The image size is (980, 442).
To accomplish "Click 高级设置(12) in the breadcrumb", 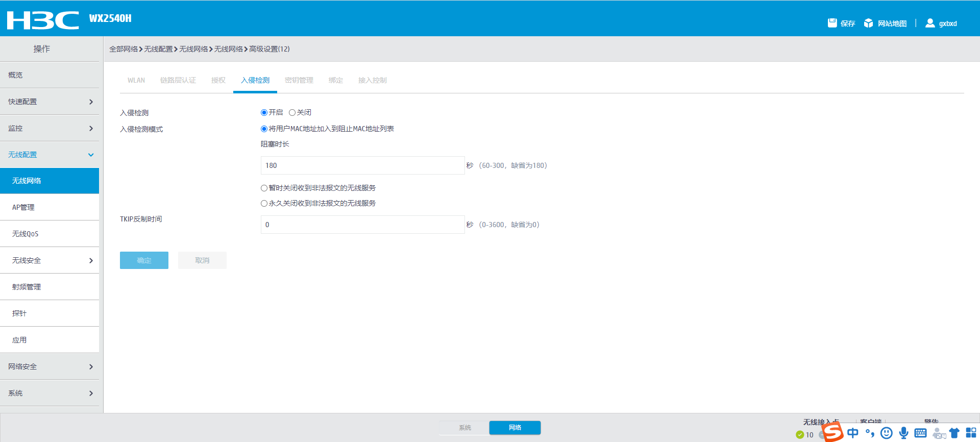I will (x=269, y=49).
